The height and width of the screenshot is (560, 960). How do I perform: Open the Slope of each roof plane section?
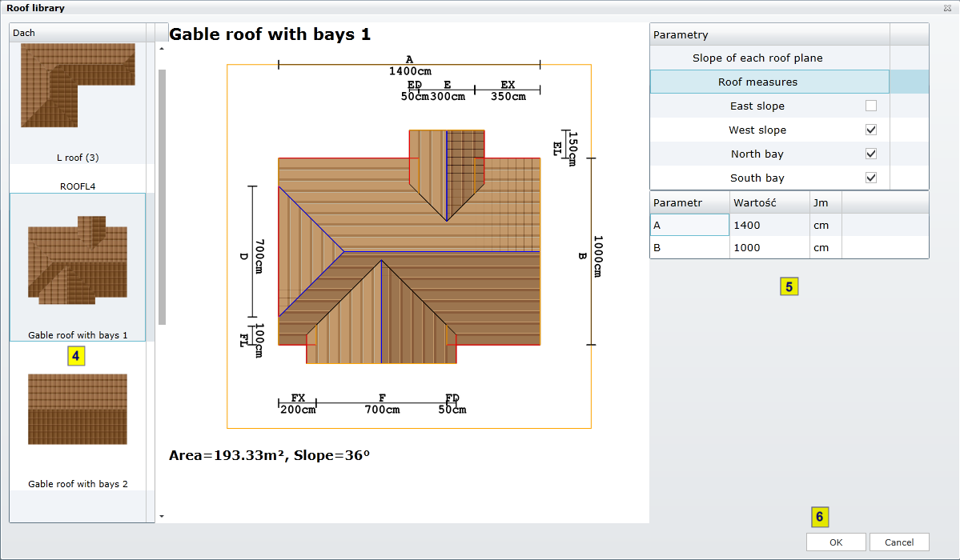click(757, 58)
